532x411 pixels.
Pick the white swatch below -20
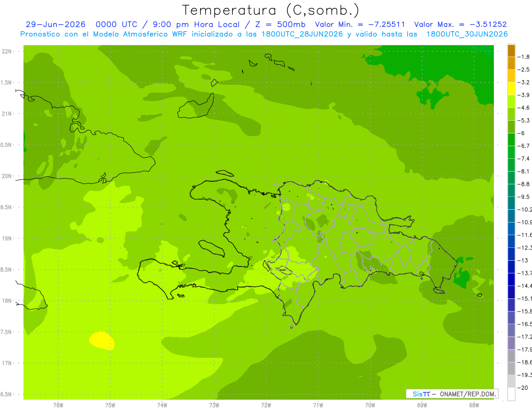coord(511,394)
